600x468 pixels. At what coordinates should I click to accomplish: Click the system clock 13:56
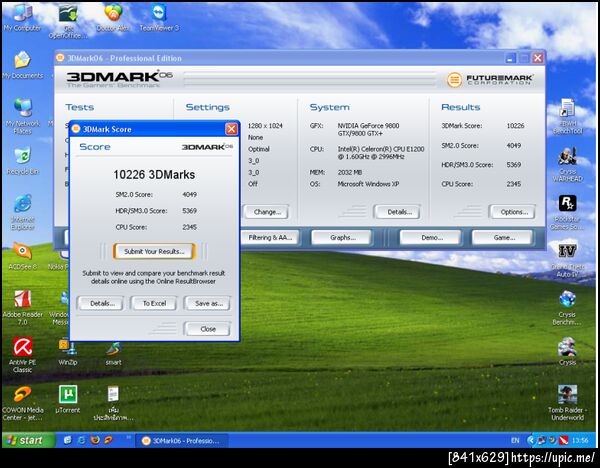[580, 440]
